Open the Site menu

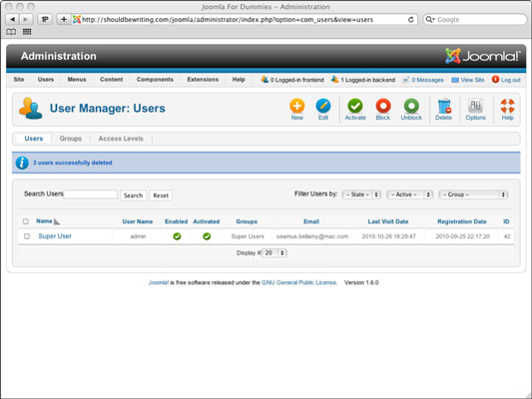19,80
